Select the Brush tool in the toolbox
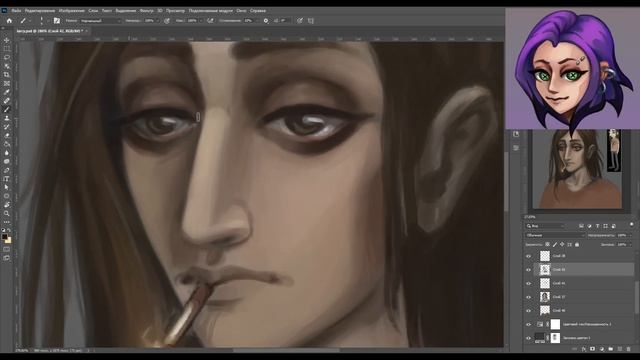 (x=7, y=109)
